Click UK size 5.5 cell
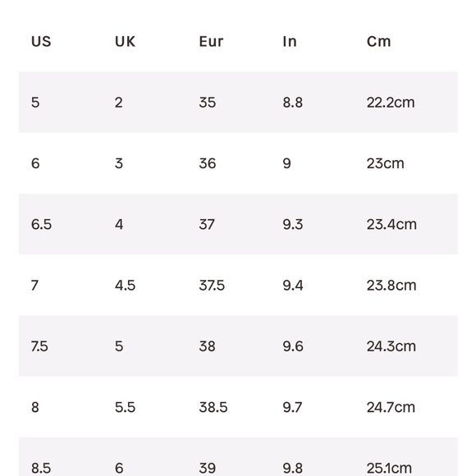The image size is (476, 476). [x=125, y=407]
